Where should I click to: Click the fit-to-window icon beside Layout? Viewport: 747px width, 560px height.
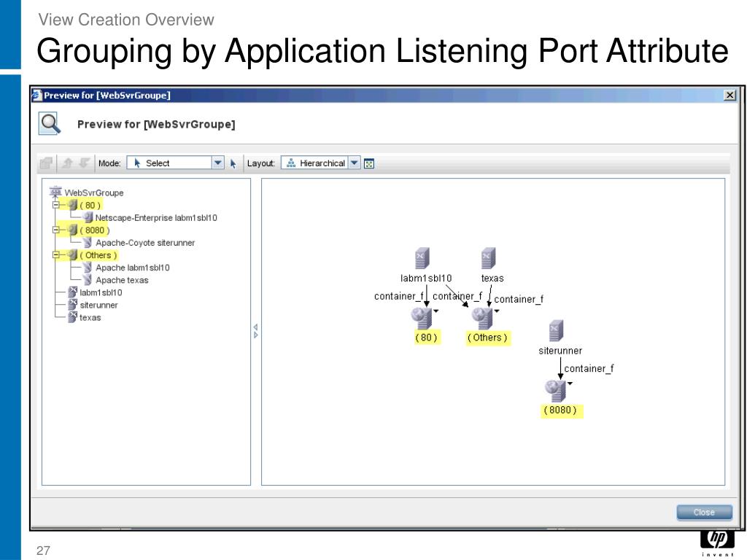pos(368,164)
